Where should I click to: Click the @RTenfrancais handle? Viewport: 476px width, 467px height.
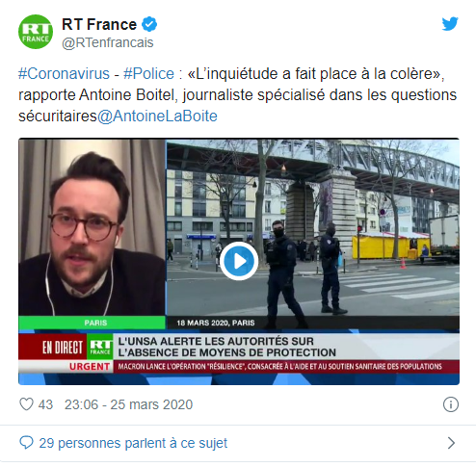[x=108, y=42]
